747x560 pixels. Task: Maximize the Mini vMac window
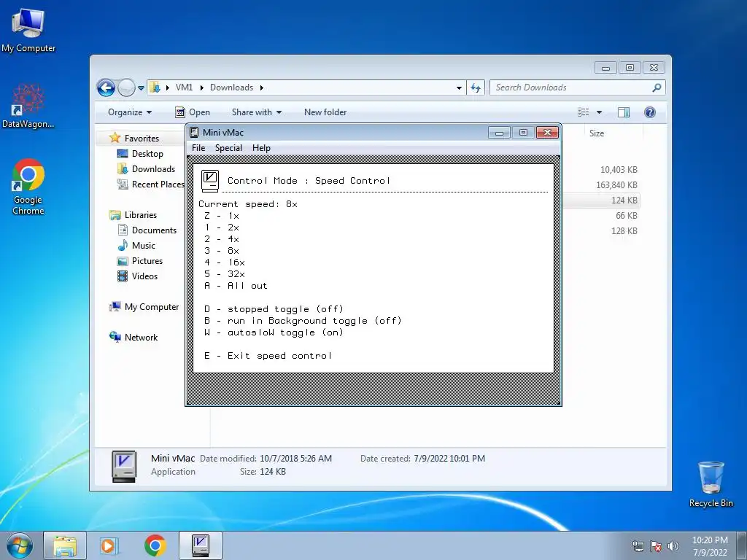pyautogui.click(x=523, y=133)
